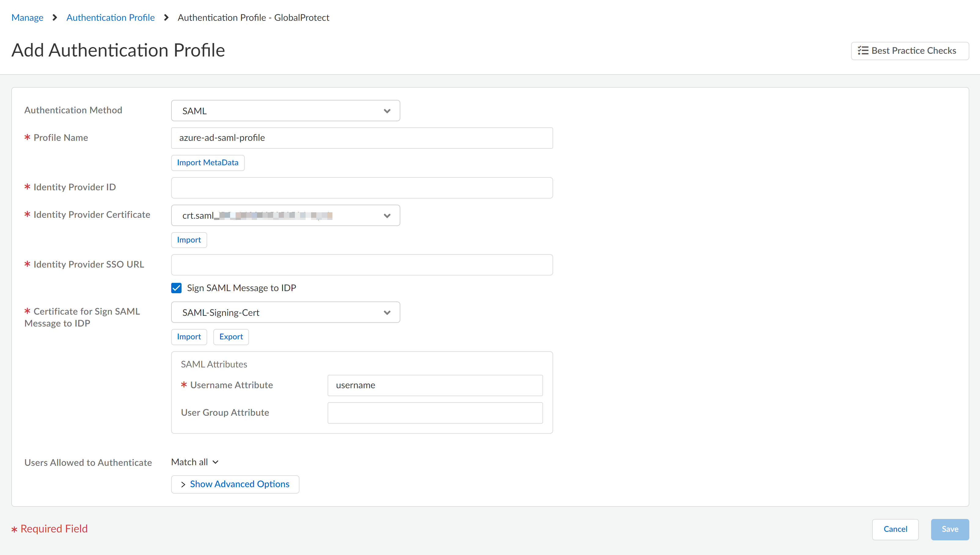Click Import under Identity Provider Certificate
980x555 pixels.
pyautogui.click(x=189, y=240)
